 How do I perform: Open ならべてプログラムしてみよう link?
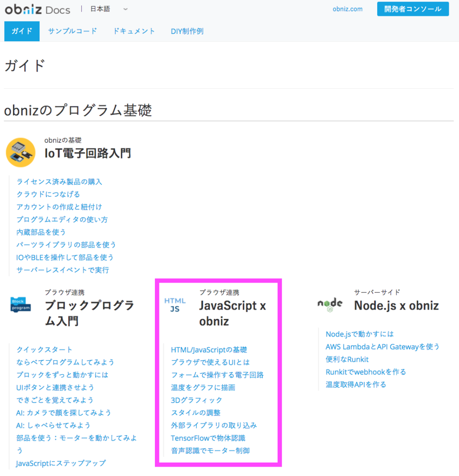tap(65, 362)
